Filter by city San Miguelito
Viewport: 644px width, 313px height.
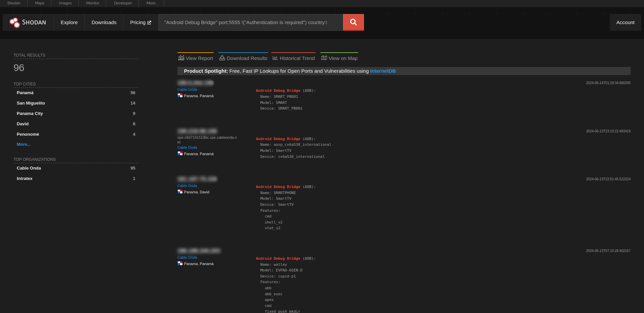tap(31, 103)
